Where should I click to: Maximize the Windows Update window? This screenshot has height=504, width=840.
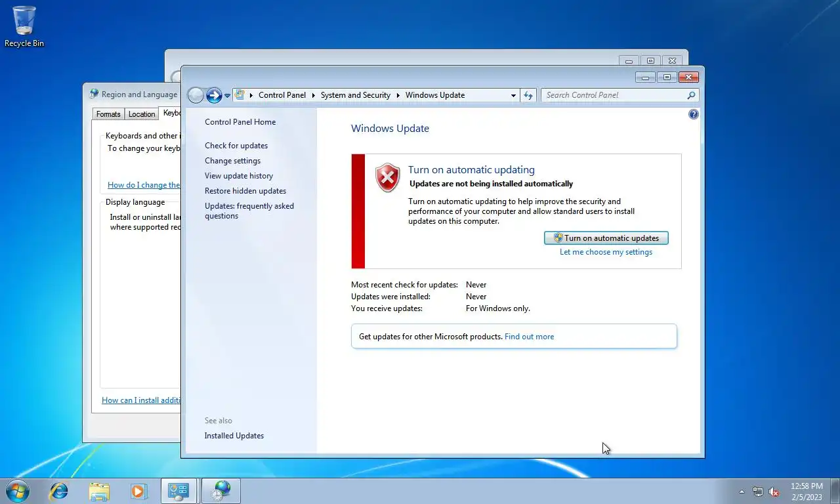pyautogui.click(x=667, y=77)
